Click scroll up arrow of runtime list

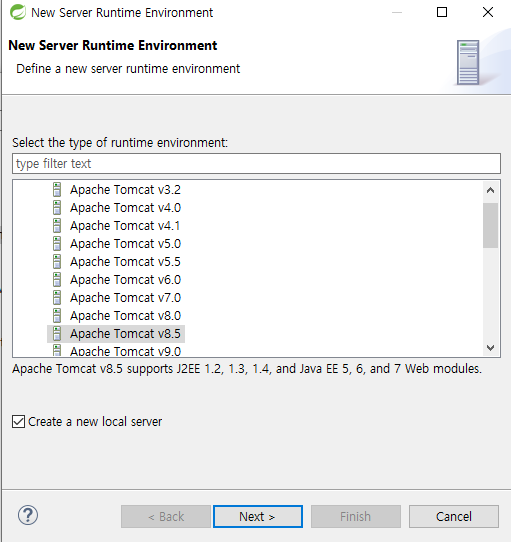(490, 190)
